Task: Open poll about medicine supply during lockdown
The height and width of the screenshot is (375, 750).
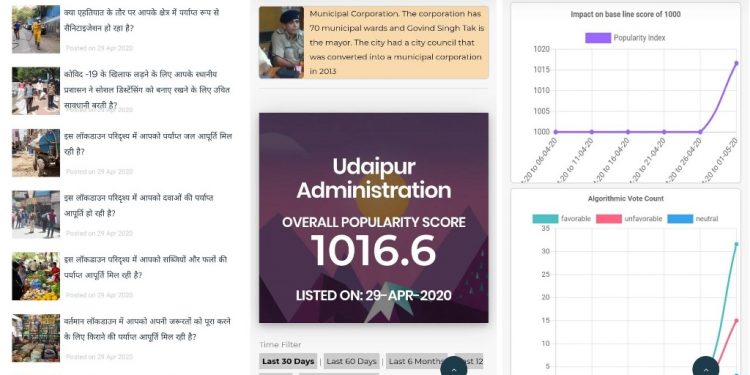Action: [139, 205]
